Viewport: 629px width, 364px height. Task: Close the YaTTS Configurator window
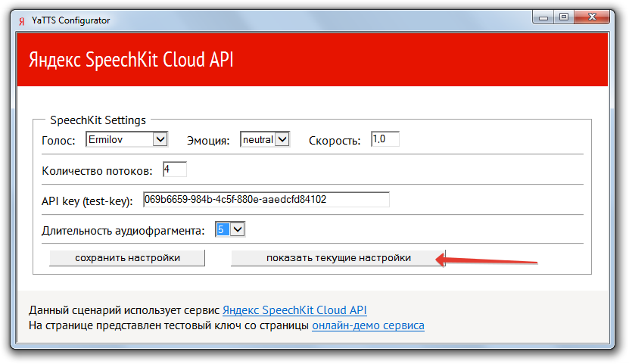click(x=592, y=17)
